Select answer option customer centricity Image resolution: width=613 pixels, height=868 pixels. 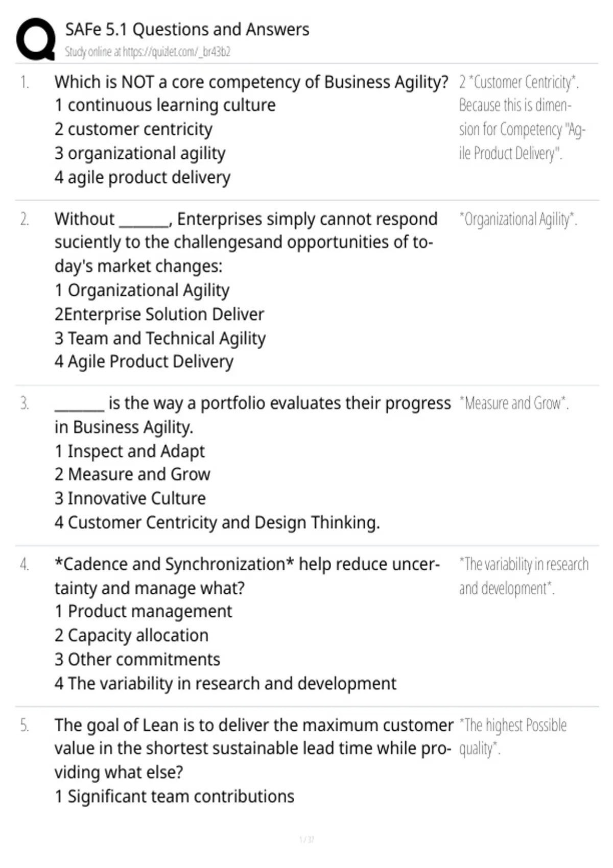tap(133, 129)
